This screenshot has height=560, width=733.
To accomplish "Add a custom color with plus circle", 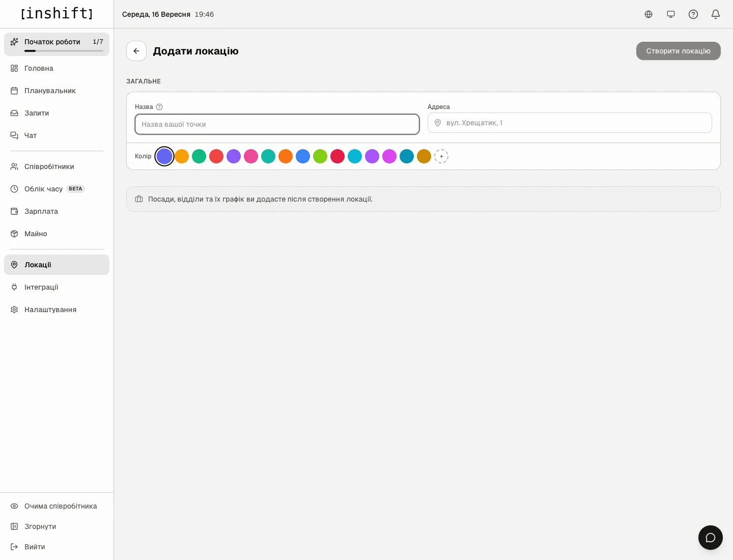I will tap(441, 156).
